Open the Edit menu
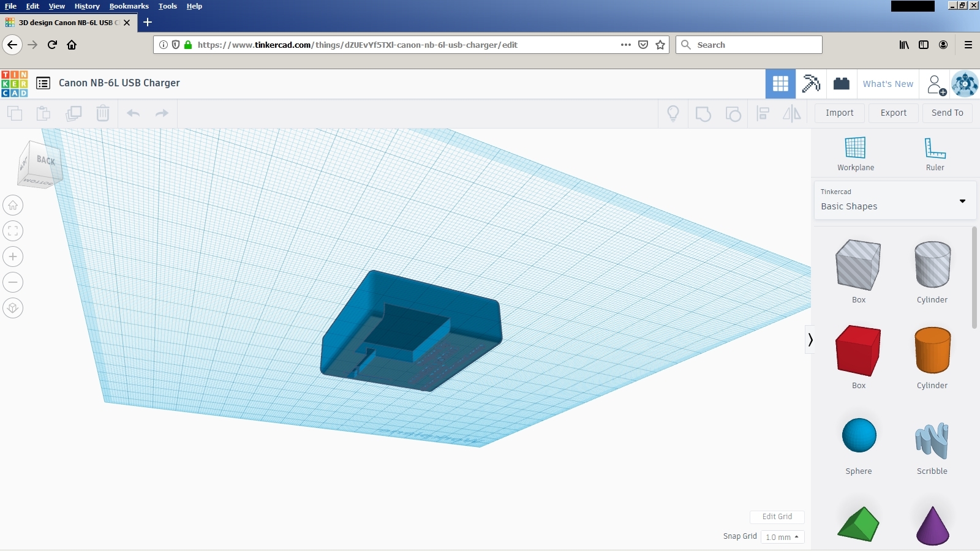Image resolution: width=980 pixels, height=551 pixels. pos(32,6)
